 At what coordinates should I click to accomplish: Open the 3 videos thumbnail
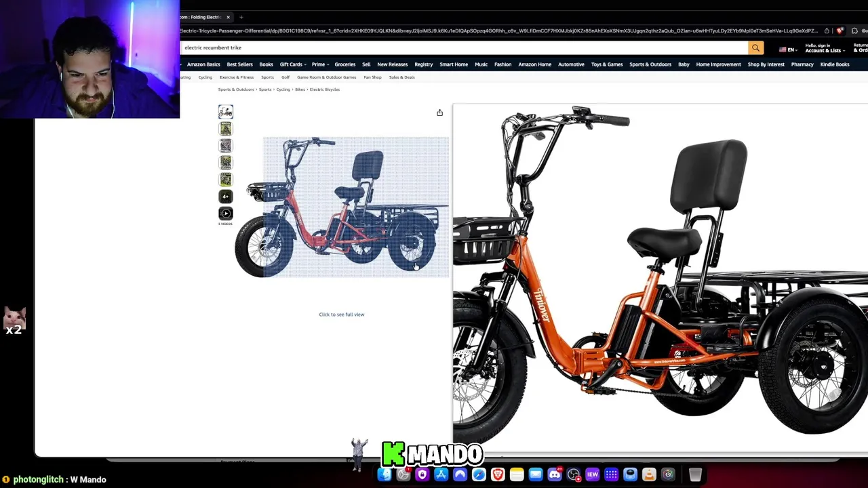(226, 213)
